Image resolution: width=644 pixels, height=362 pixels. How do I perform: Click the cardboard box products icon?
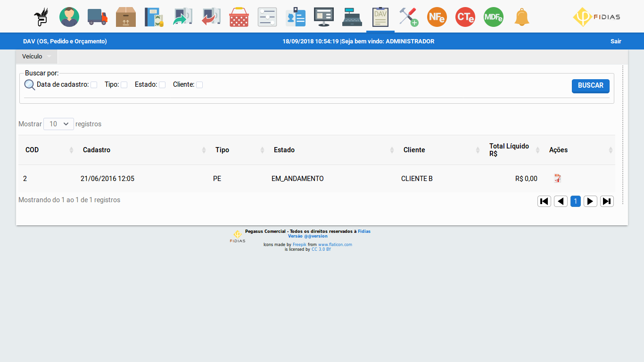coord(126,17)
